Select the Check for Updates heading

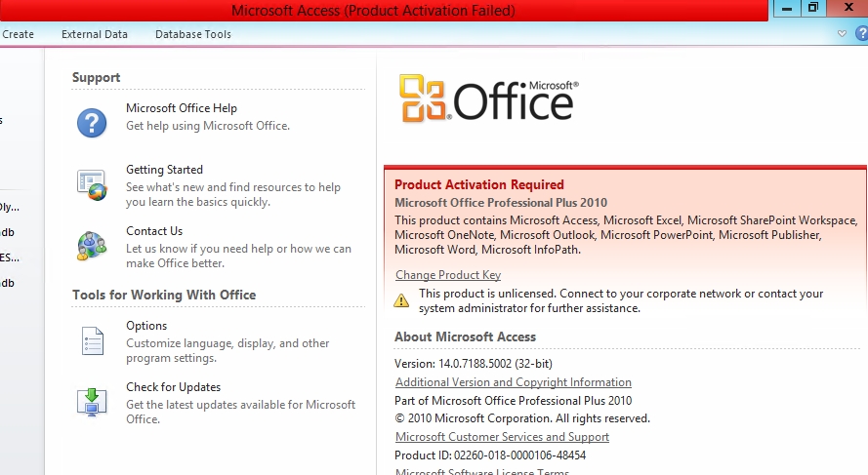(173, 387)
